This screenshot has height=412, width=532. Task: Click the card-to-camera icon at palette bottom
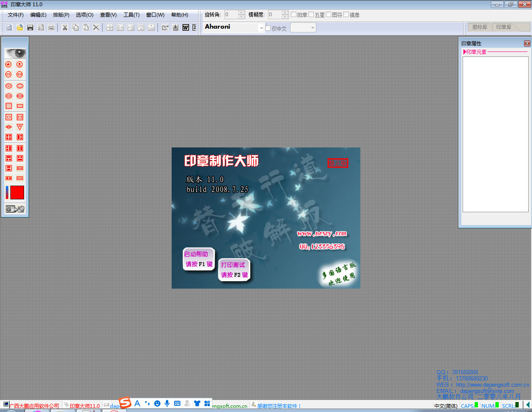tap(15, 209)
